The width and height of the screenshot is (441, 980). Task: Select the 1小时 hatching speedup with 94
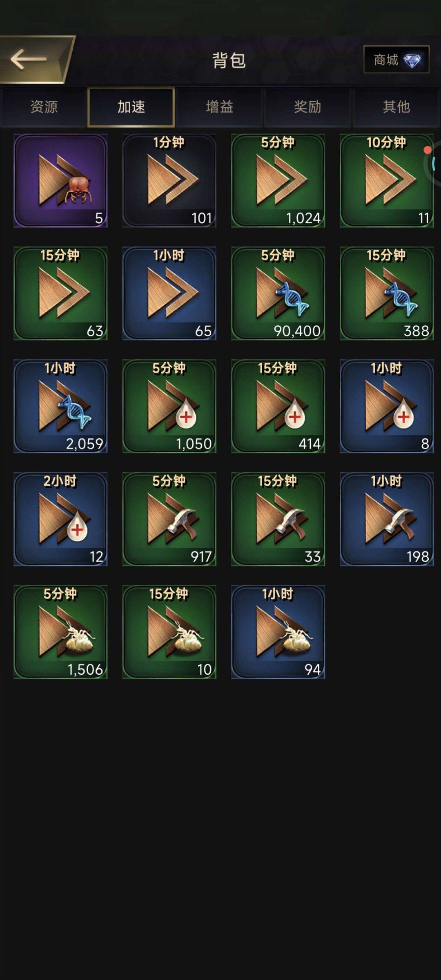point(278,632)
